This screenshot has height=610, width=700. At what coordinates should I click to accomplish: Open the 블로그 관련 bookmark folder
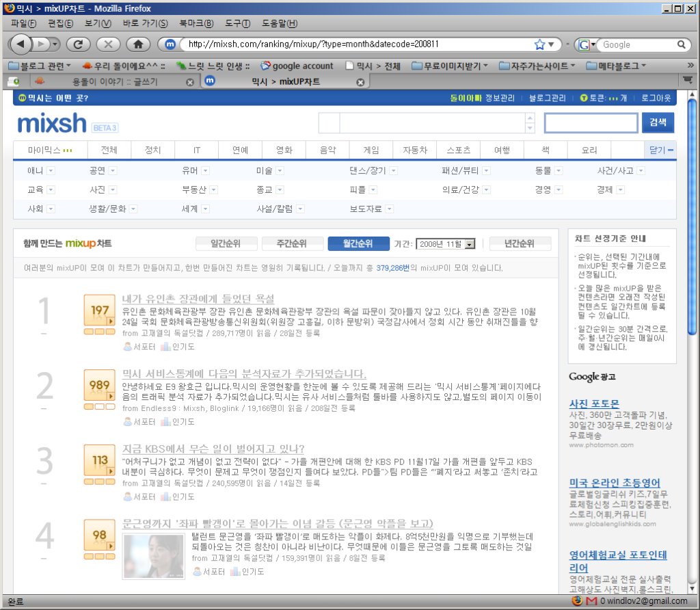[40, 66]
